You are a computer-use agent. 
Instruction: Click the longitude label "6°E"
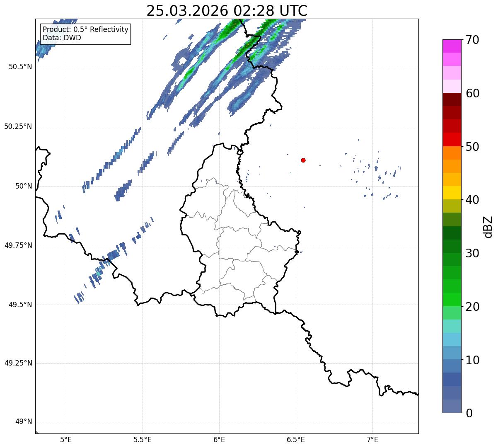coord(219,439)
